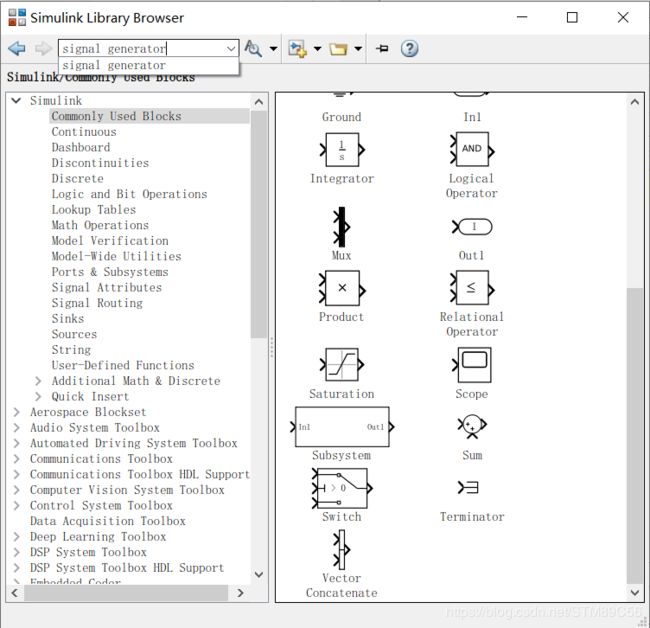Screen dimensions: 650x628
Task: Open Logic and Bit Operations
Action: [x=129, y=194]
